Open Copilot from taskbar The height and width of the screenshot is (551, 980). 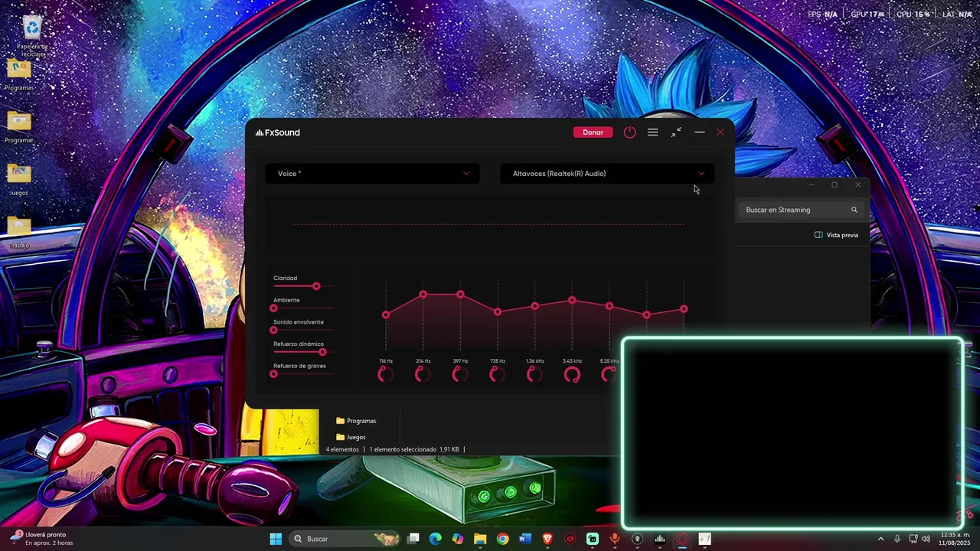(458, 539)
